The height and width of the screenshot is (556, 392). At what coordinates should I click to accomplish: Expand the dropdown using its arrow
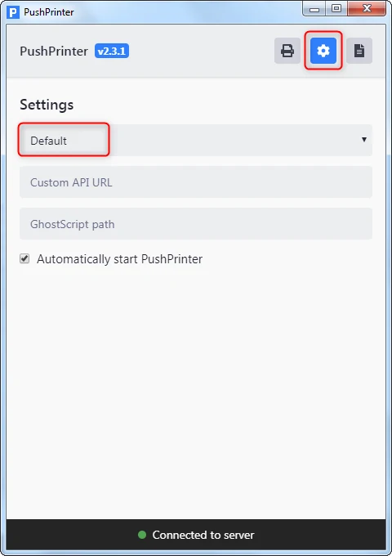[x=363, y=140]
